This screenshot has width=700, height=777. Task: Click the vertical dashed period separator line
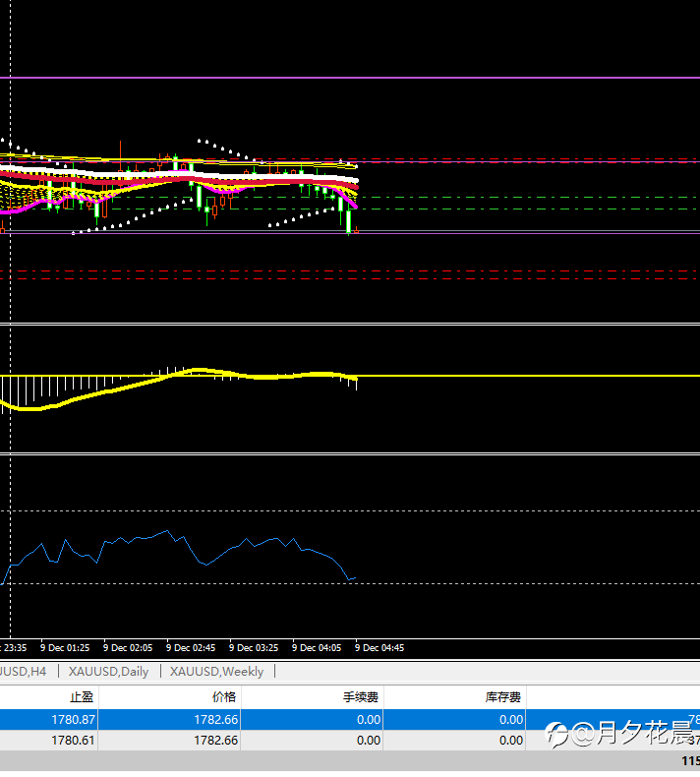[x=10, y=443]
